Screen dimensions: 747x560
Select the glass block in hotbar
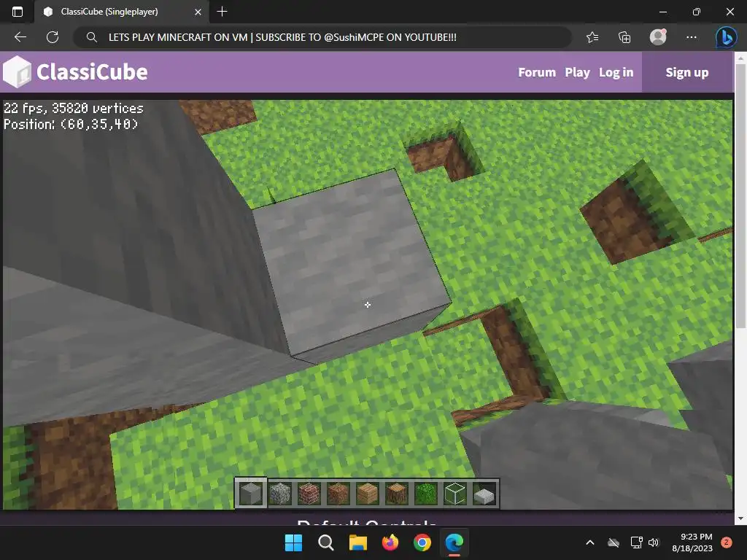click(455, 494)
